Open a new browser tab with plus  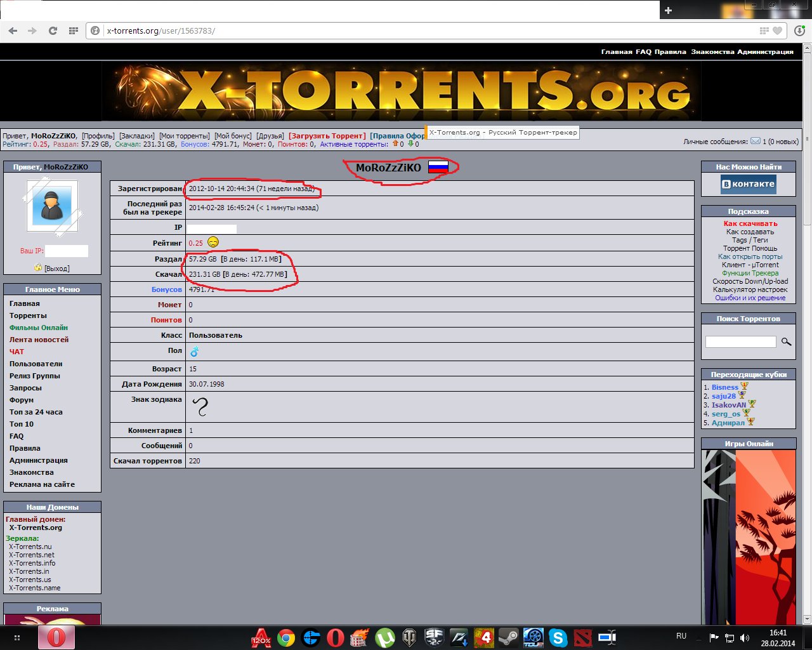[x=668, y=10]
